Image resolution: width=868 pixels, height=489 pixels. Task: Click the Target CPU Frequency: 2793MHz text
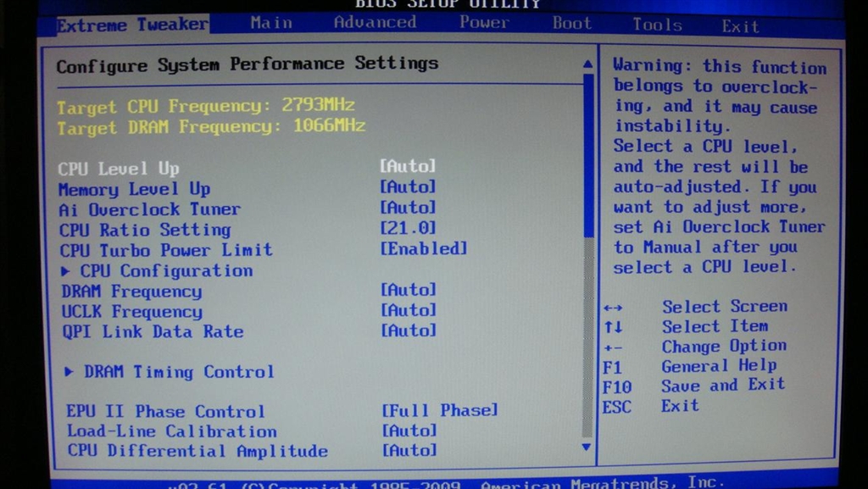[x=206, y=105]
